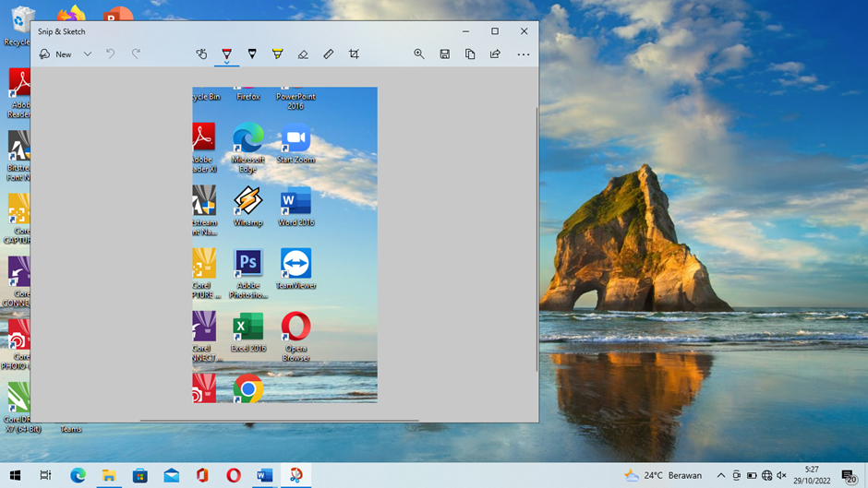This screenshot has height=488, width=868.
Task: Select the Corel CAPTURE desktop shortcut
Action: click(18, 219)
